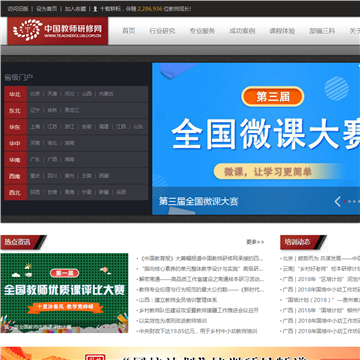This screenshot has height=360, width=360.
Task: Open the 上海 province portal link
Action: coord(35,127)
